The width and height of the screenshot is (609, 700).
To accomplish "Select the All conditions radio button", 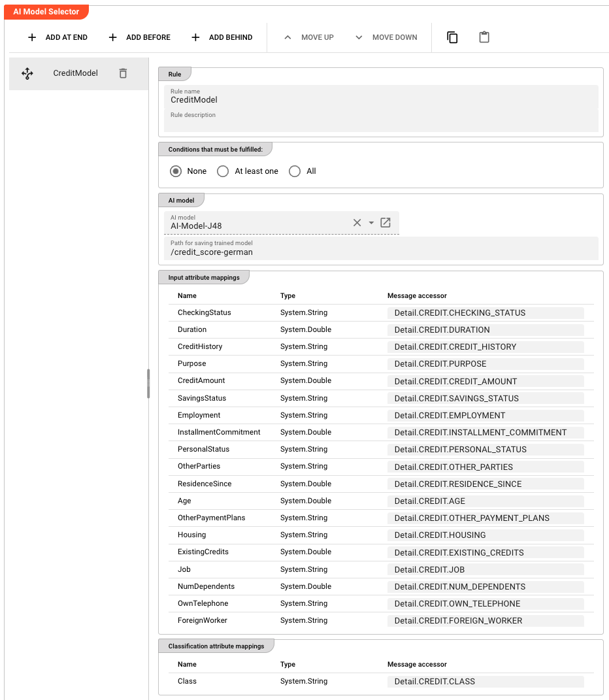I will pyautogui.click(x=294, y=171).
